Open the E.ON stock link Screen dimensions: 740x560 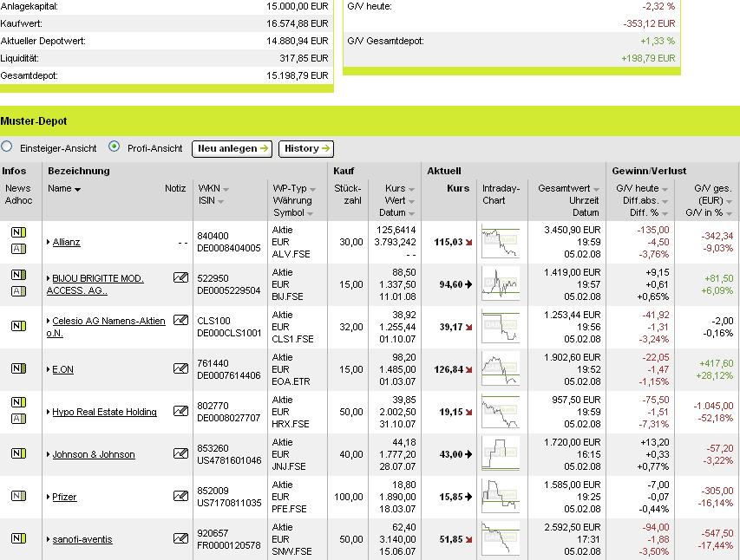tap(62, 369)
